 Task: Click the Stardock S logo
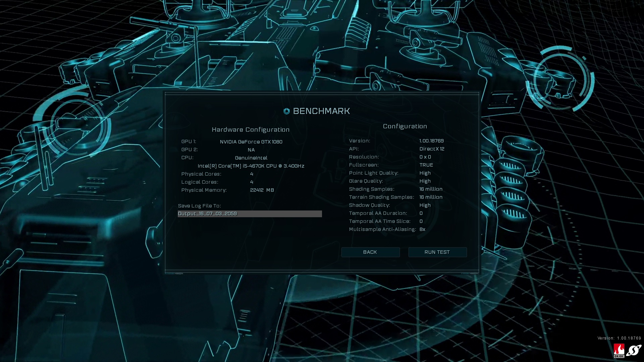coord(634,351)
